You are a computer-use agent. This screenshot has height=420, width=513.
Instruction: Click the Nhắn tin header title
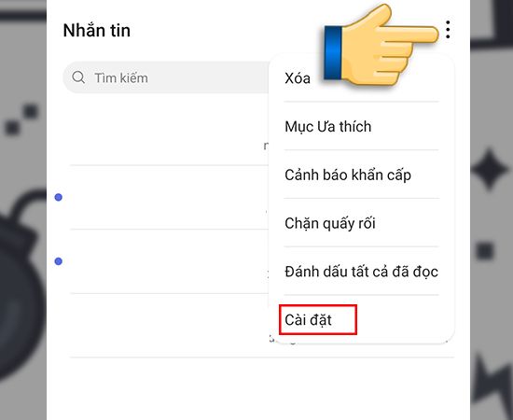pyautogui.click(x=97, y=31)
